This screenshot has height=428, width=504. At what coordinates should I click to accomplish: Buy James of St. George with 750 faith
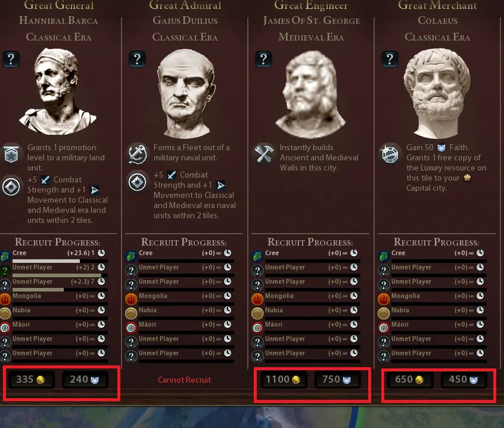point(337,380)
